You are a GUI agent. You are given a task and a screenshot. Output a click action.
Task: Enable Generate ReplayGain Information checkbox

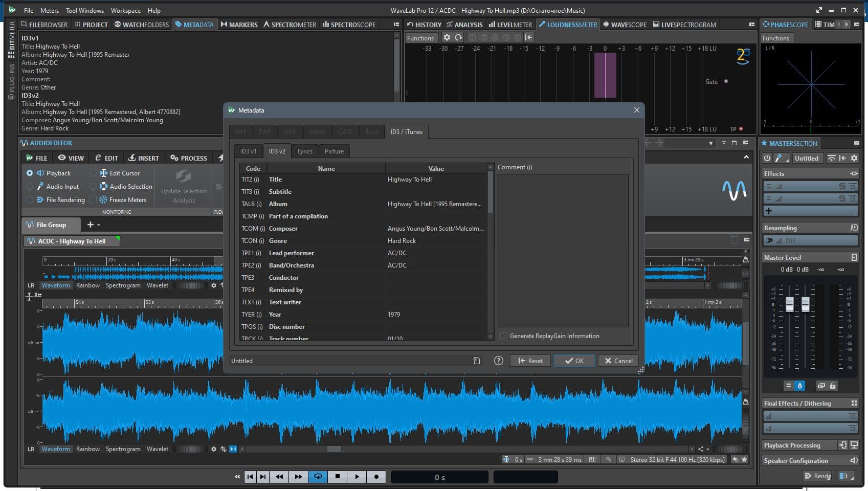point(504,336)
